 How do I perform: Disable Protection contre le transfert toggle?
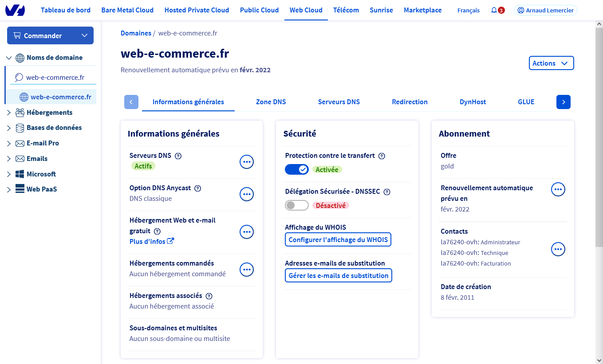[296, 169]
